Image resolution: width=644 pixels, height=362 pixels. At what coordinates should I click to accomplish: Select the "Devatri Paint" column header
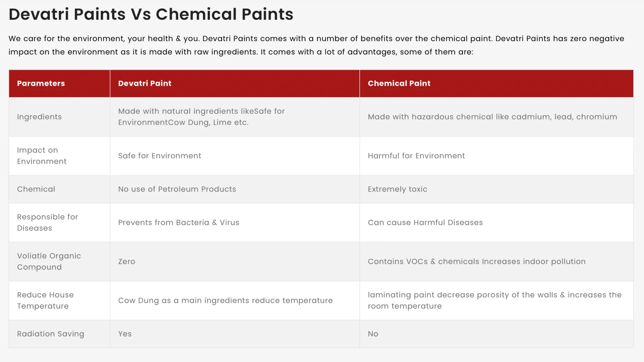(145, 84)
